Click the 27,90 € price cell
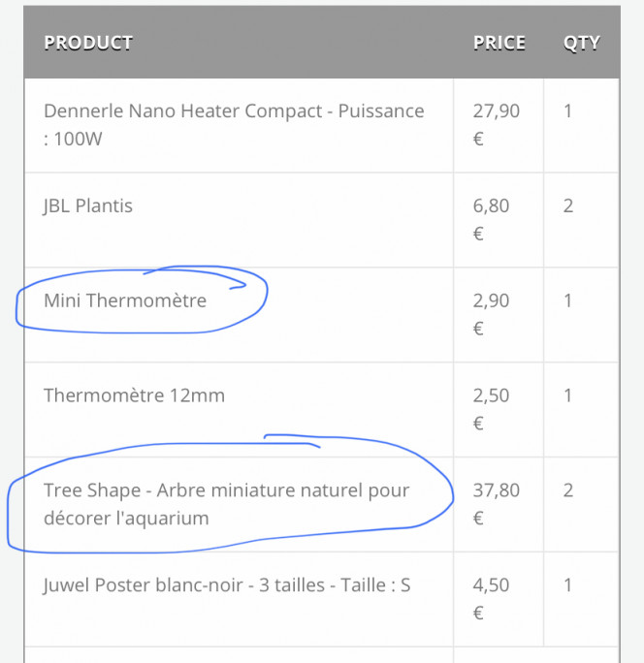 point(496,125)
